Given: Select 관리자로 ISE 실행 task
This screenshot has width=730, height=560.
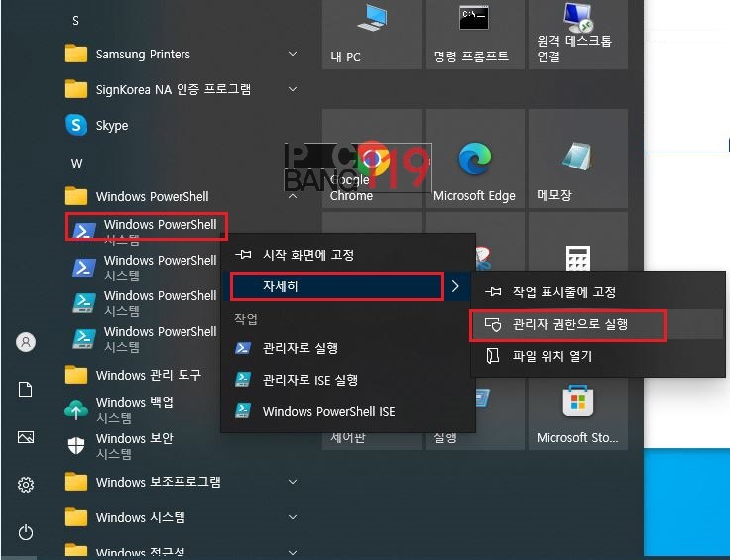Looking at the screenshot, I should 309,380.
